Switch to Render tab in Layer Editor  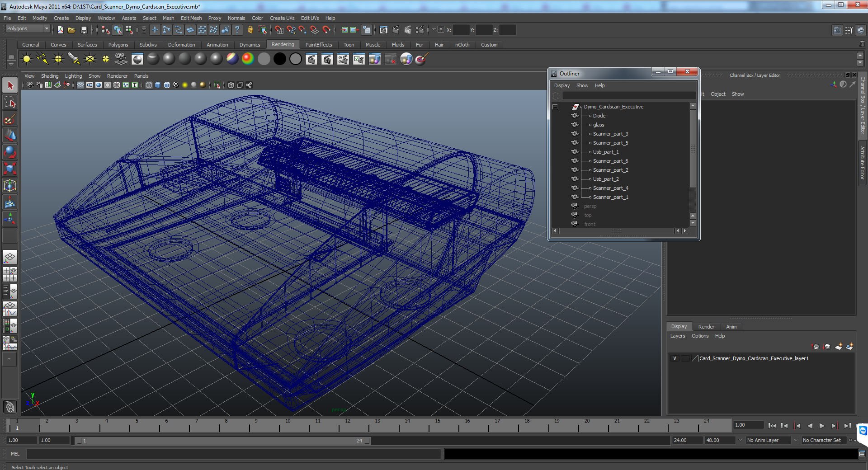point(706,327)
